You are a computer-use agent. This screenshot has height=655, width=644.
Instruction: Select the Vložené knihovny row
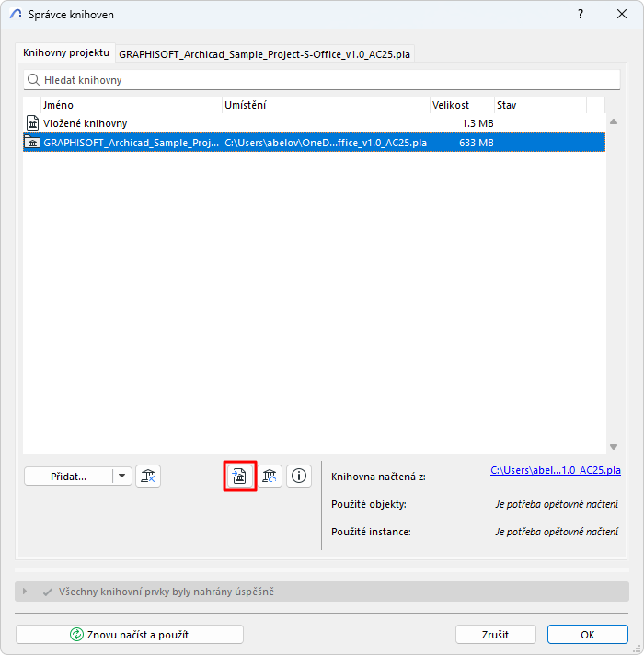[x=314, y=123]
